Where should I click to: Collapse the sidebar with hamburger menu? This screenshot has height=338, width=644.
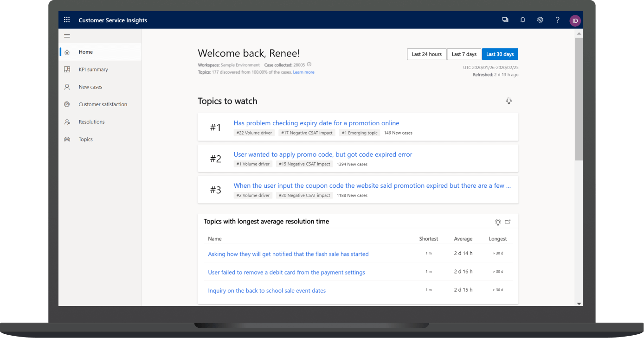click(67, 36)
